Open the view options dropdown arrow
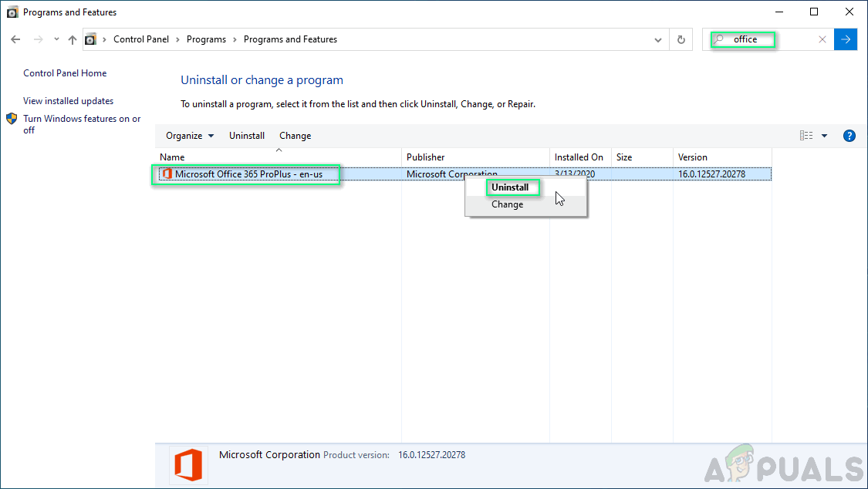868x489 pixels. [x=824, y=136]
